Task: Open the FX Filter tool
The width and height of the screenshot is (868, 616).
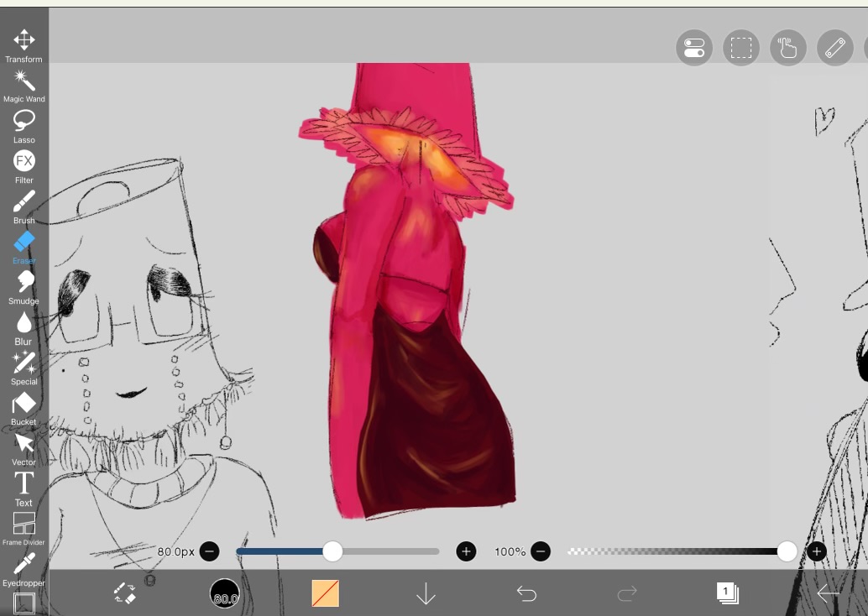Action: point(24,167)
